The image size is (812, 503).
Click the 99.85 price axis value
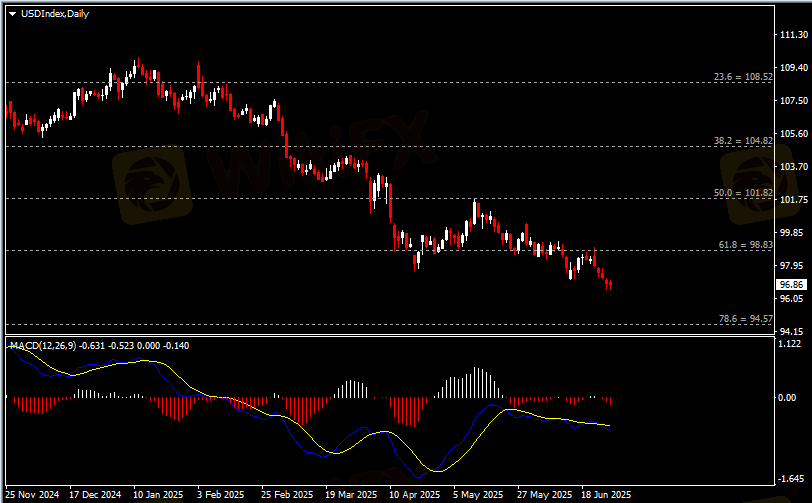click(791, 233)
